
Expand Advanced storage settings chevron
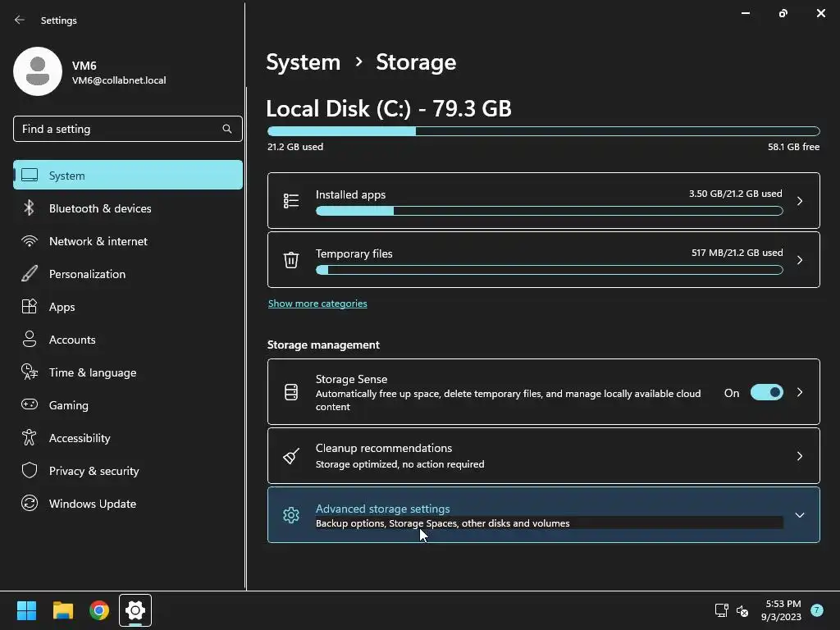pos(800,515)
